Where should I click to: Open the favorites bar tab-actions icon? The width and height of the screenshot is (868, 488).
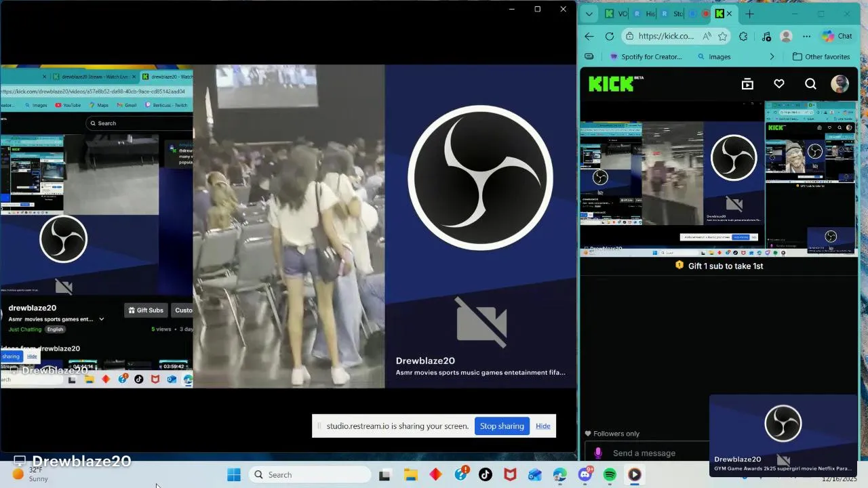pos(589,57)
